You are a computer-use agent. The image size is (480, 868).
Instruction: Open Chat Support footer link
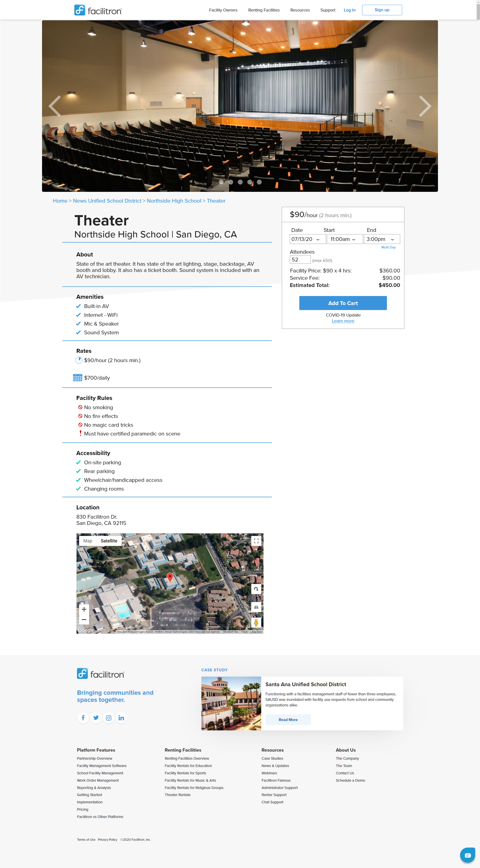(272, 802)
